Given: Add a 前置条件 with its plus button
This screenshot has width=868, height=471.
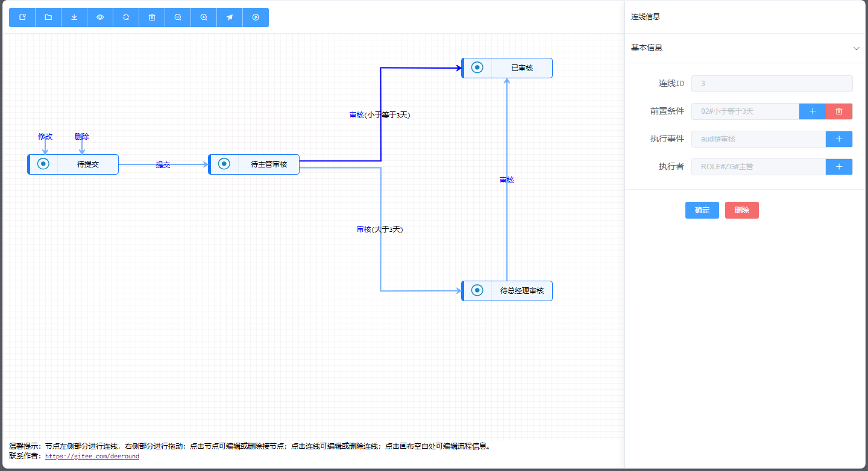Looking at the screenshot, I should click(x=813, y=111).
